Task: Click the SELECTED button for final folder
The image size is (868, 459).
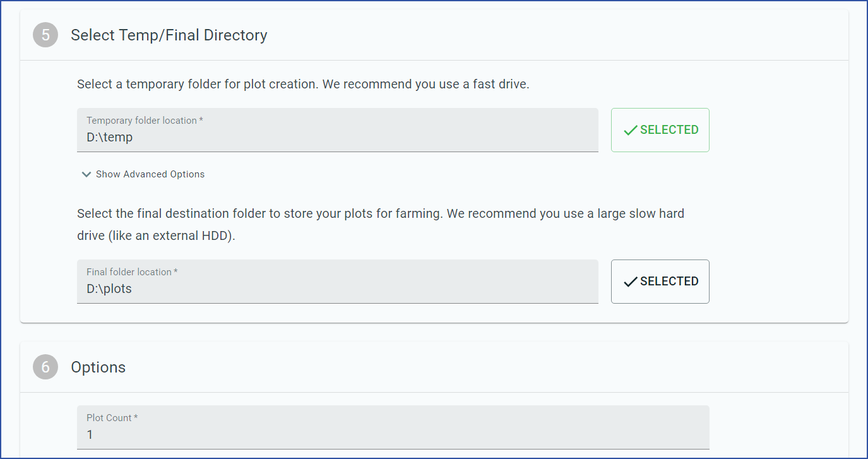Action: [x=660, y=282]
